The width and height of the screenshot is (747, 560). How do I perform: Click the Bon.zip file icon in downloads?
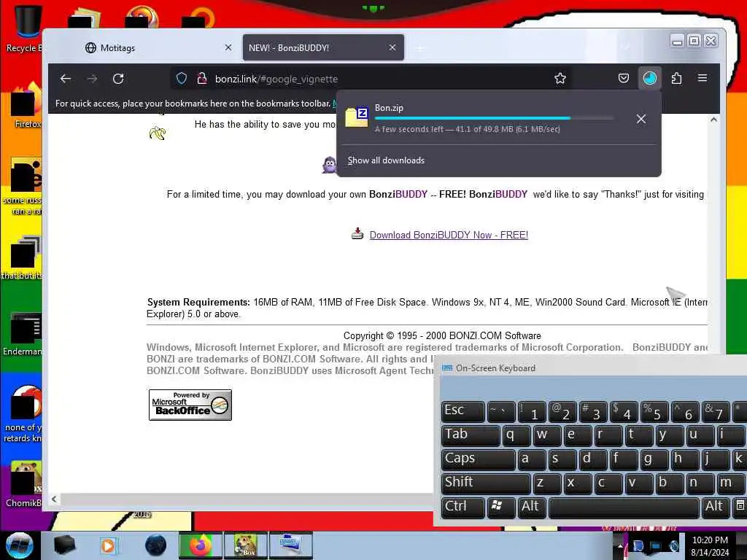pos(357,117)
